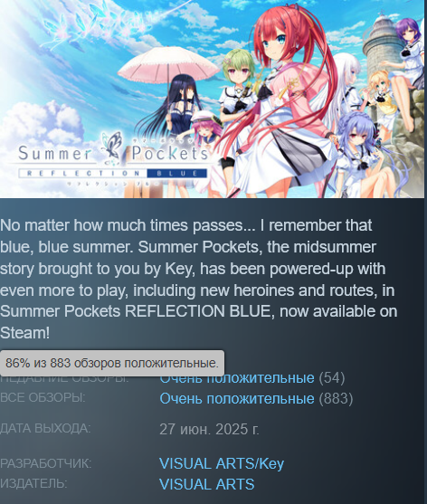Image resolution: width=427 pixels, height=504 pixels.
Task: Click the game description paragraph text
Action: point(199,279)
